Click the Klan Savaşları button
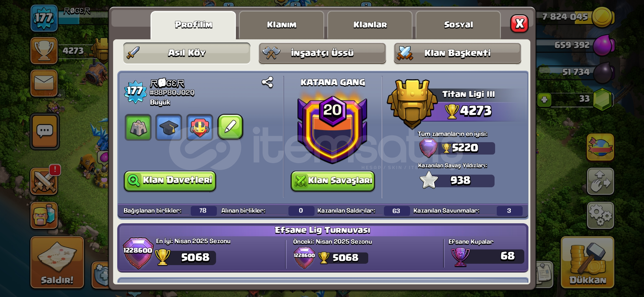644x297 pixels. (x=333, y=181)
